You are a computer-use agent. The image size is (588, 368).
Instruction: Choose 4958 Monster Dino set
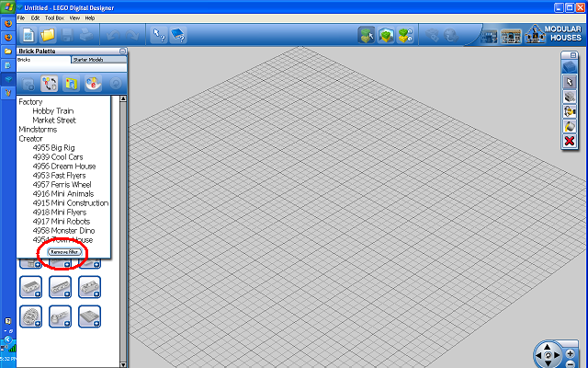pyautogui.click(x=63, y=231)
